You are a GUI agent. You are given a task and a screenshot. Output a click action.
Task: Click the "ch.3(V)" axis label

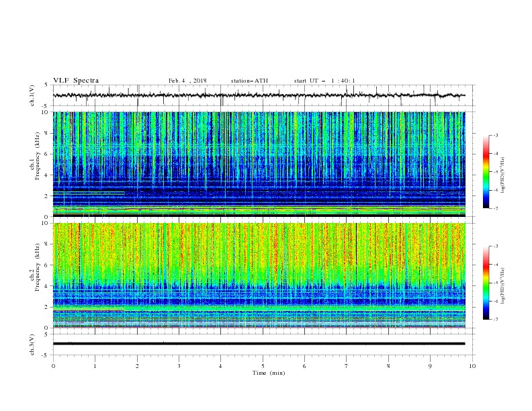(32, 345)
